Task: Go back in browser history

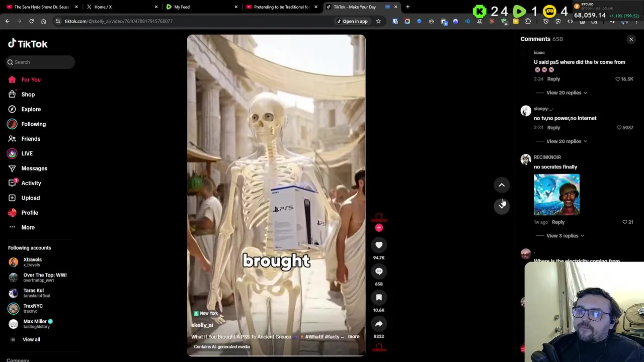Action: [x=7, y=21]
